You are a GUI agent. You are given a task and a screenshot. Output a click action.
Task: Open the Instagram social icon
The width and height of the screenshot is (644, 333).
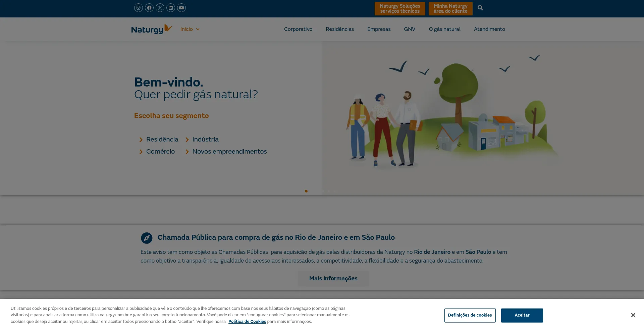click(139, 8)
